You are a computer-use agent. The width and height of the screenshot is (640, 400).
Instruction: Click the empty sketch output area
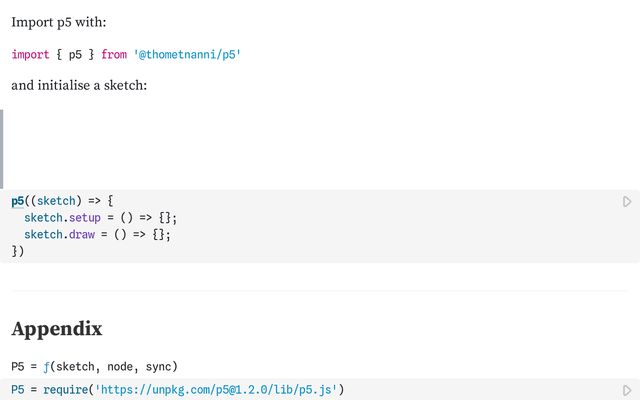point(320,148)
